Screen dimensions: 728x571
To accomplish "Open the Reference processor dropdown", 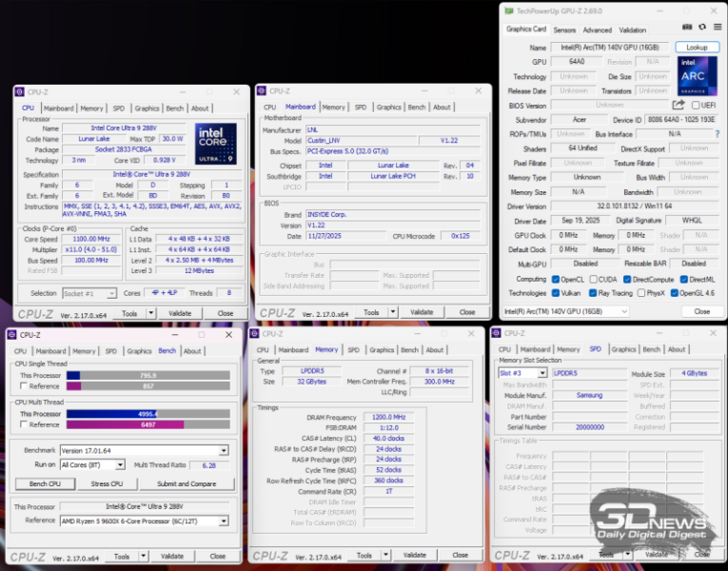I will (145, 522).
